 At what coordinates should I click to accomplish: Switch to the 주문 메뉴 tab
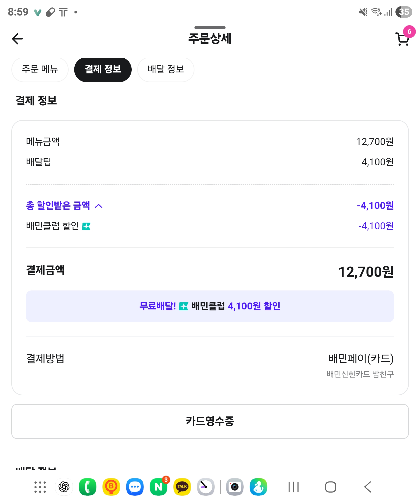coord(40,69)
